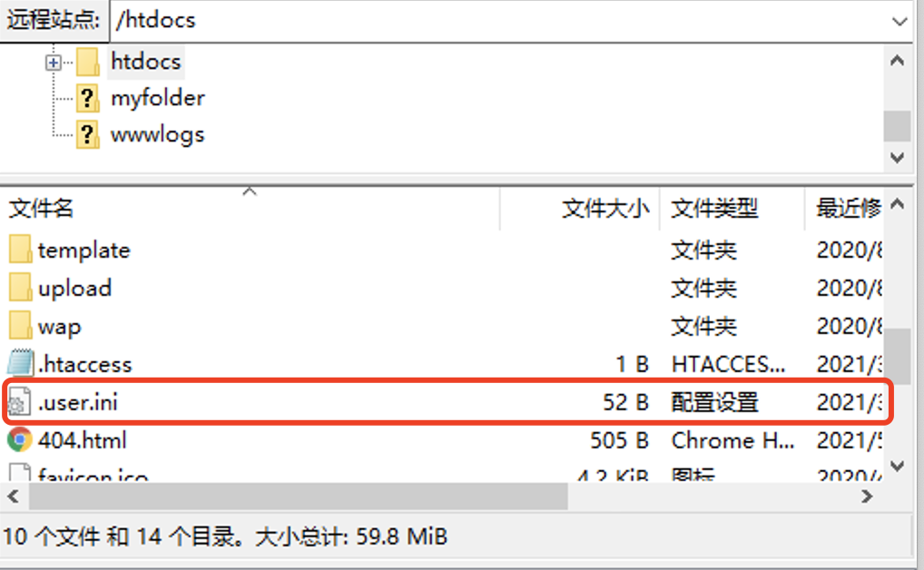The height and width of the screenshot is (570, 924).
Task: Click the myfolder question-mark folder icon
Action: 88,98
